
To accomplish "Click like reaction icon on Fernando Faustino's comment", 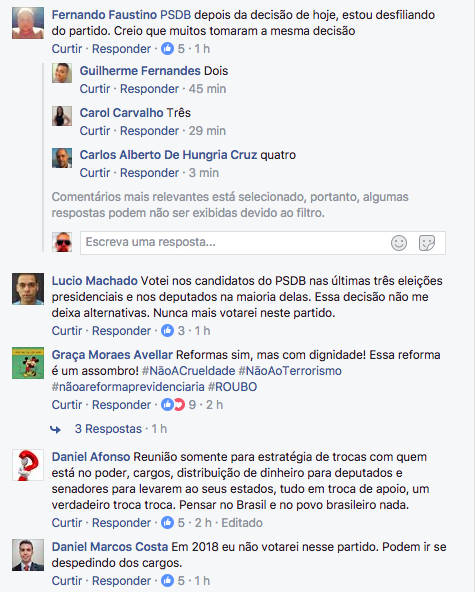I will click(167, 49).
